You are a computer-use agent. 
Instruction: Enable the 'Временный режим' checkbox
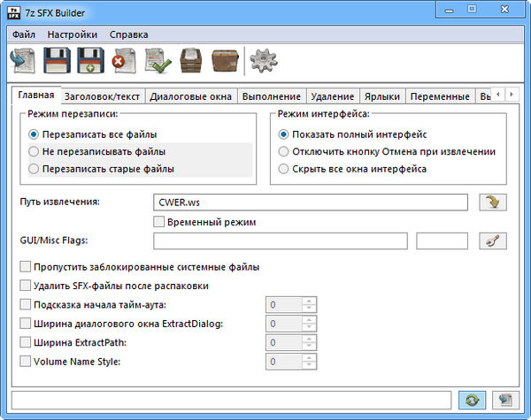[x=158, y=222]
